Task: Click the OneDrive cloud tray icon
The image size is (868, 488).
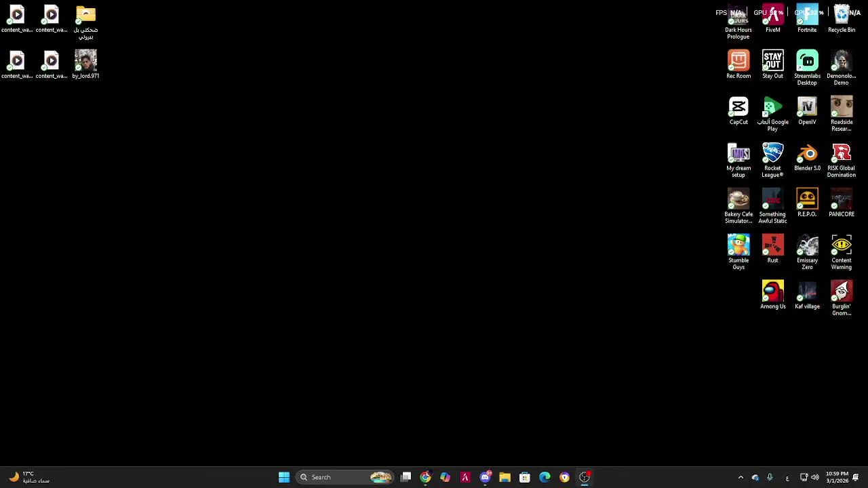Action: click(755, 477)
